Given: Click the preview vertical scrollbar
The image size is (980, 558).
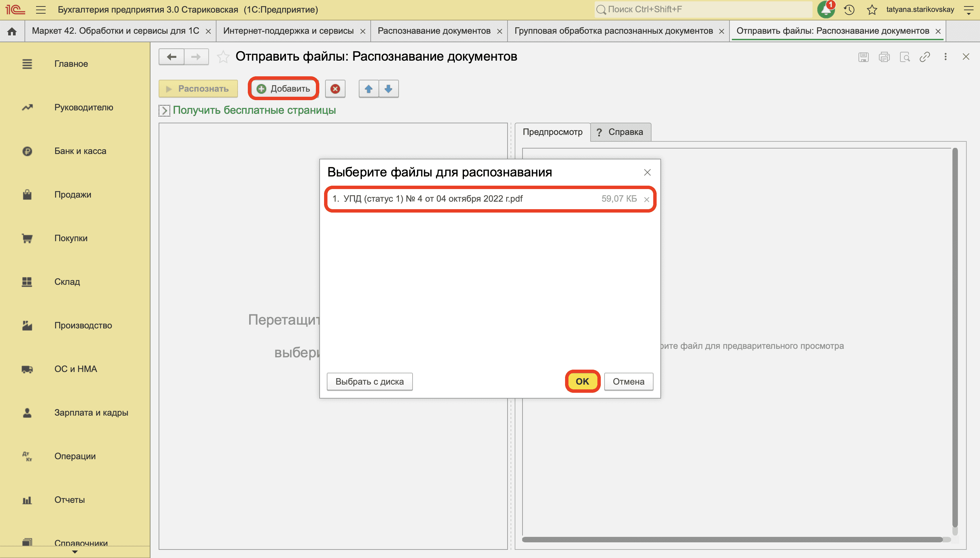Looking at the screenshot, I should 955,337.
